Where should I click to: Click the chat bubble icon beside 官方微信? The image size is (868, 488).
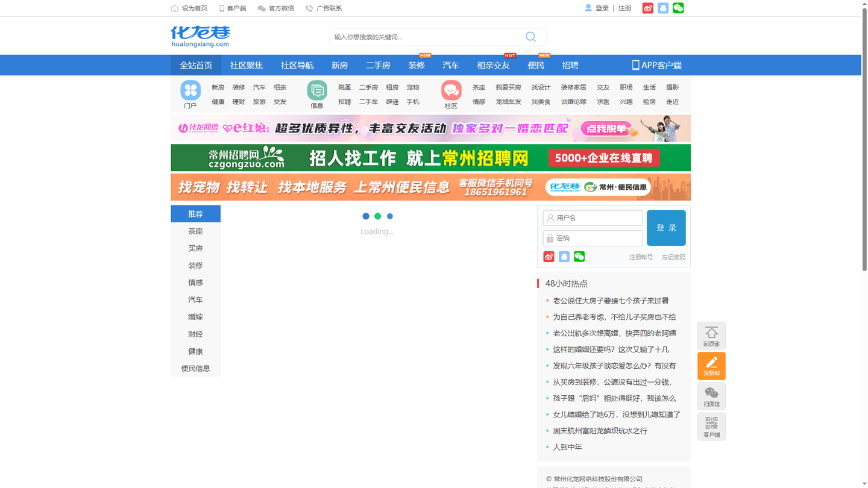pos(262,8)
